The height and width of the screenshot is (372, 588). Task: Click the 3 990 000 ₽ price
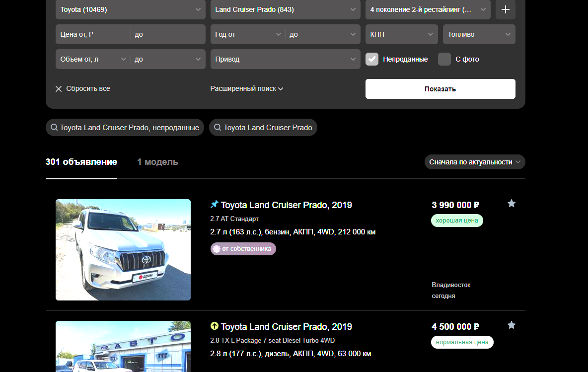click(x=455, y=205)
